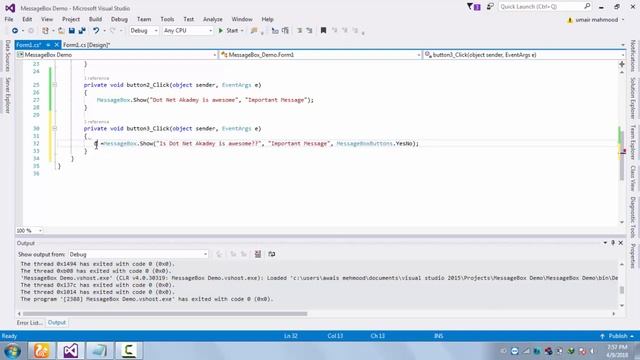Open the Server Explorer side tab
The width and height of the screenshot is (640, 360).
[8, 95]
